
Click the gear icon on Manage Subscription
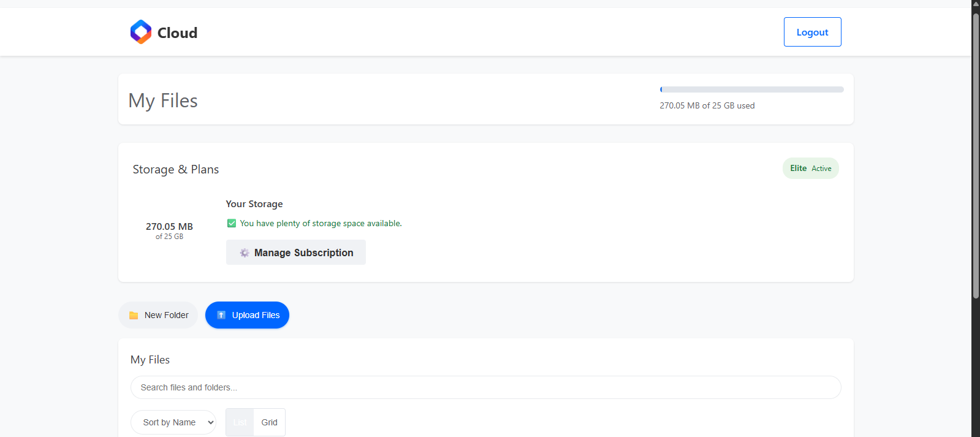coord(245,252)
